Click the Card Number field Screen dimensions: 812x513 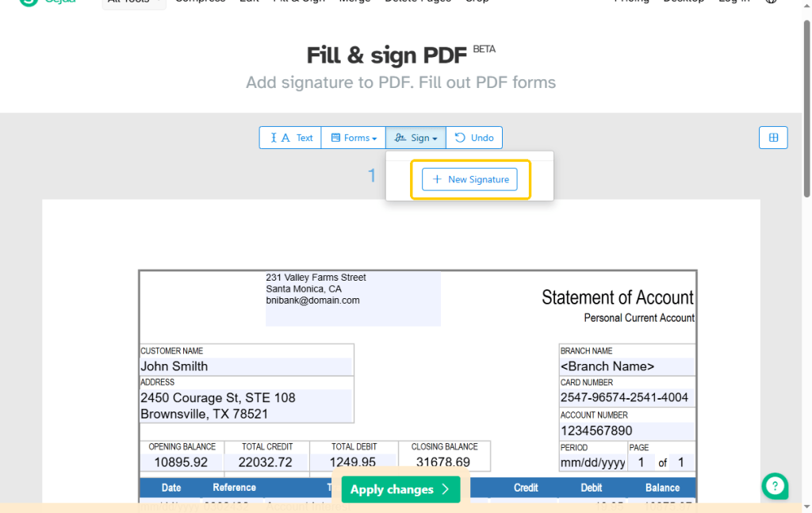627,397
